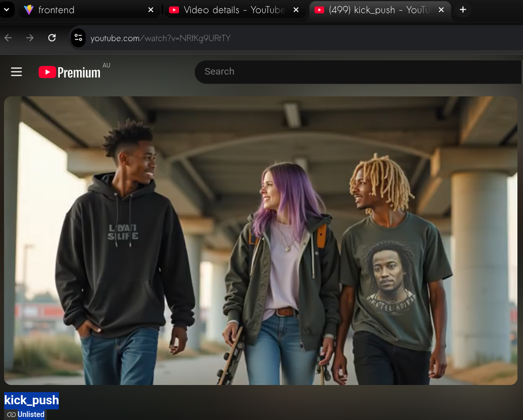Switch to the frontend tab
The height and width of the screenshot is (420, 523).
89,10
